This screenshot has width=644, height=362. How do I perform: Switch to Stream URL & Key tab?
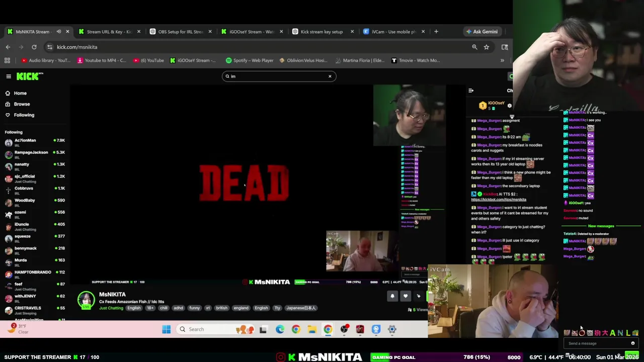[x=109, y=32]
